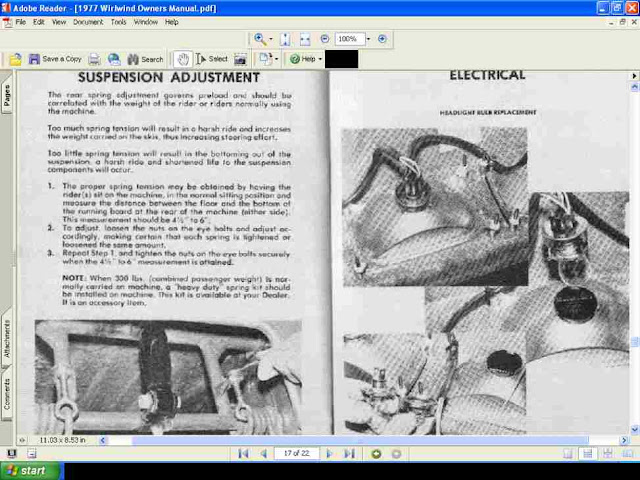Viewport: 640px width, 480px height.
Task: Switch to Continuous page layout
Action: [x=588, y=453]
